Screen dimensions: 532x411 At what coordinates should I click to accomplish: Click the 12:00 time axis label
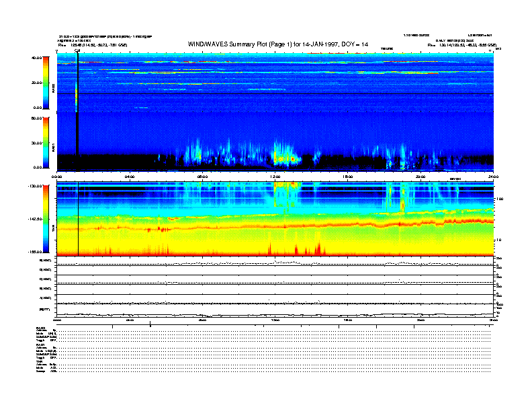tap(275, 176)
